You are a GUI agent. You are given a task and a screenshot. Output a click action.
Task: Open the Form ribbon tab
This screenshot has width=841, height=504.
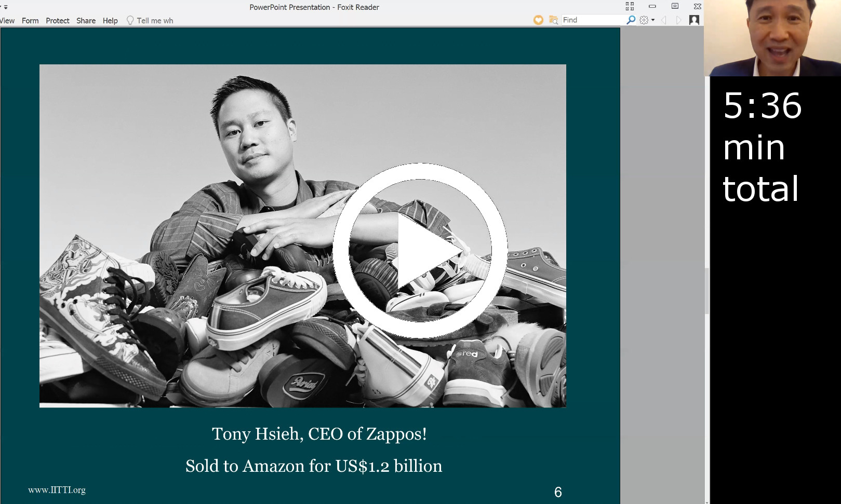tap(30, 21)
